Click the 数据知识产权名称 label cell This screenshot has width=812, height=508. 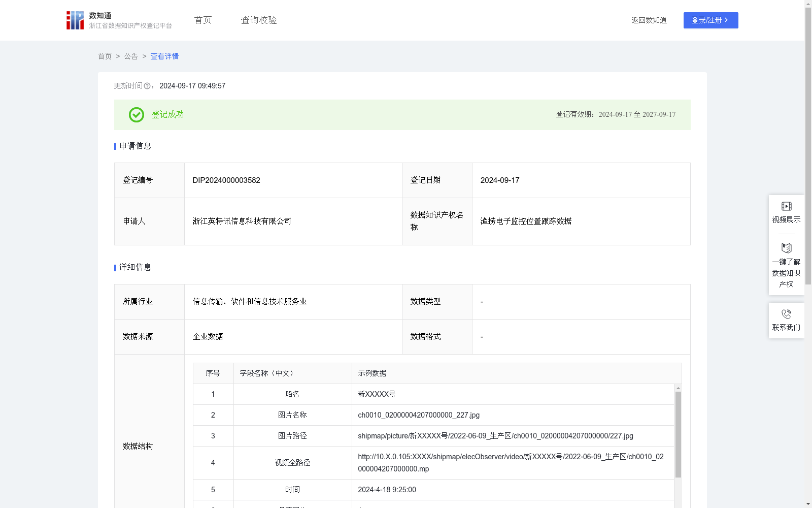click(437, 221)
